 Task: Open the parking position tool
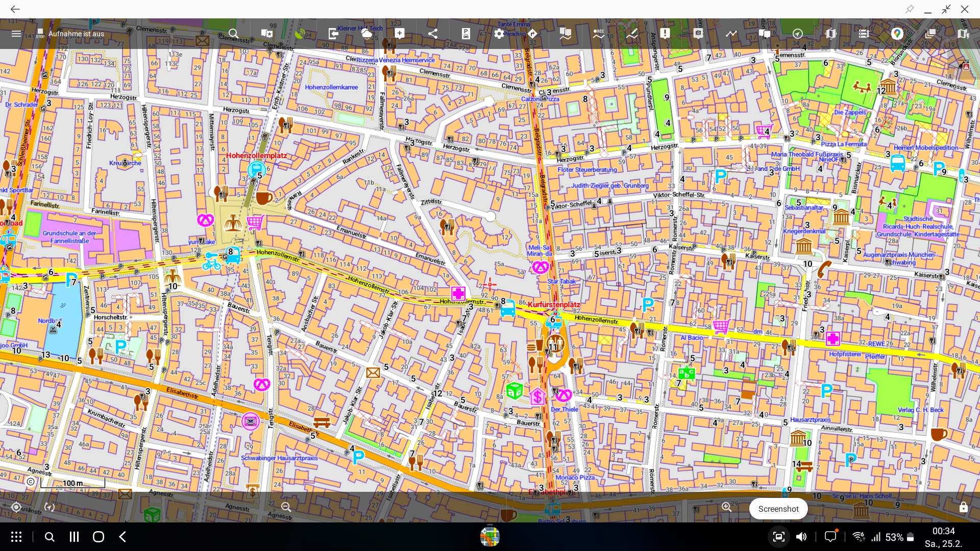(465, 34)
